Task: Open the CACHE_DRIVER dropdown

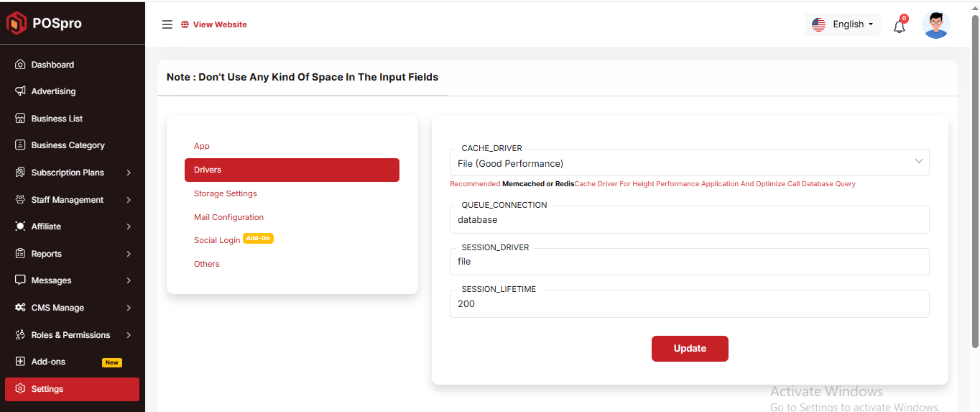Action: (689, 162)
